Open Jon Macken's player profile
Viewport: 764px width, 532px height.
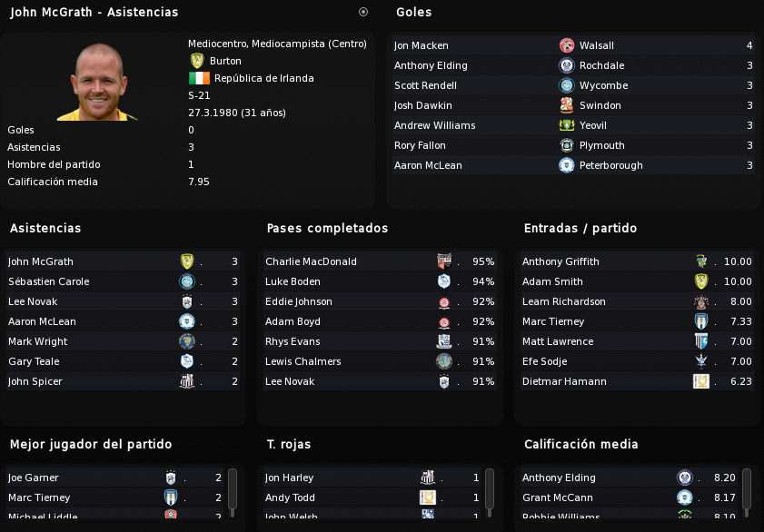421,45
